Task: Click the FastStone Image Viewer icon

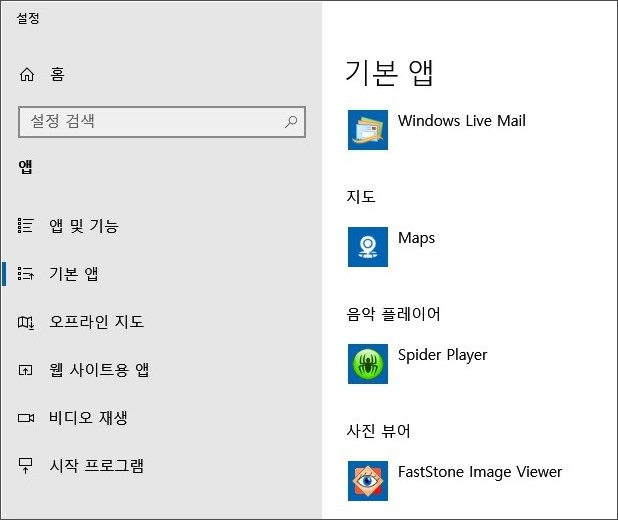Action: [x=368, y=481]
